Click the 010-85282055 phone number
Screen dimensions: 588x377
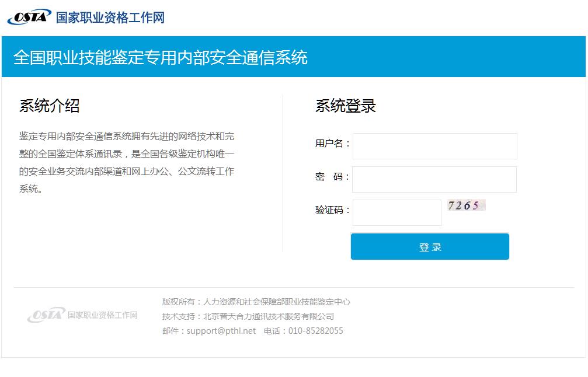tap(315, 331)
